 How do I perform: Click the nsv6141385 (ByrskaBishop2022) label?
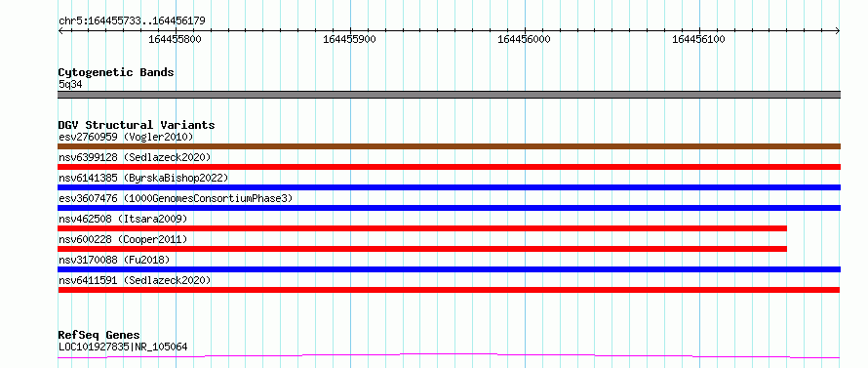click(142, 178)
